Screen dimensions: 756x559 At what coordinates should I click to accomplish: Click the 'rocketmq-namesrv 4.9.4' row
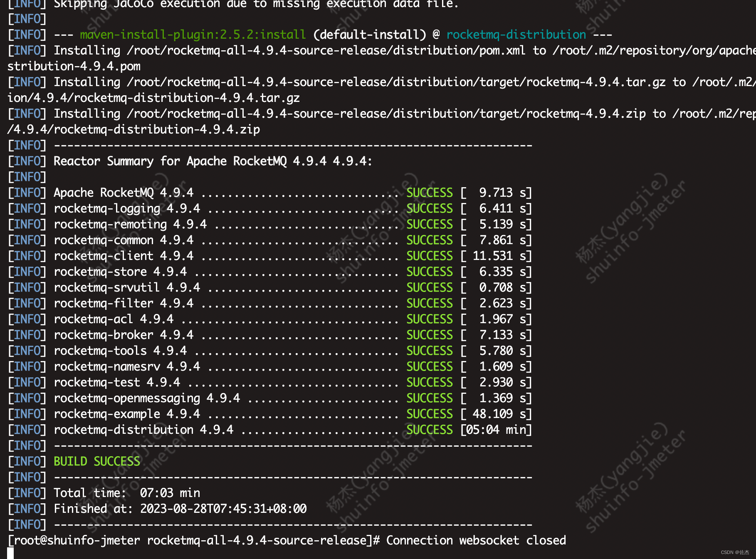click(x=270, y=366)
